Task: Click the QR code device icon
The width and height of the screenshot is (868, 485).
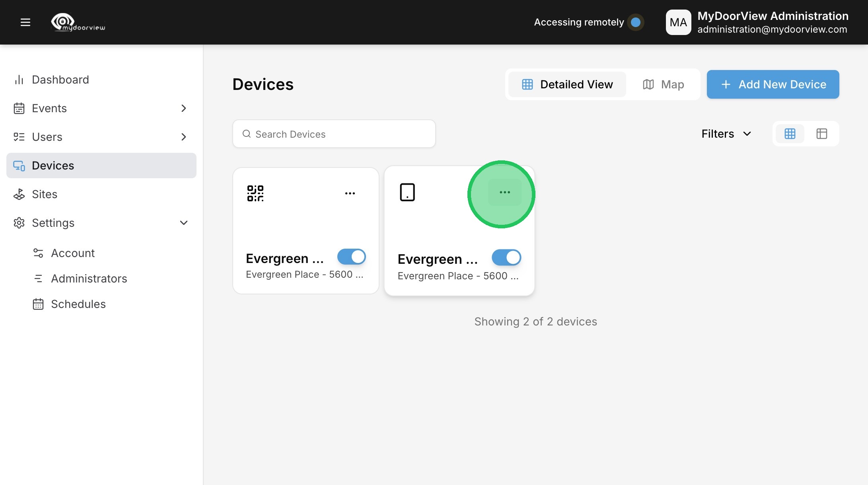Action: [255, 193]
